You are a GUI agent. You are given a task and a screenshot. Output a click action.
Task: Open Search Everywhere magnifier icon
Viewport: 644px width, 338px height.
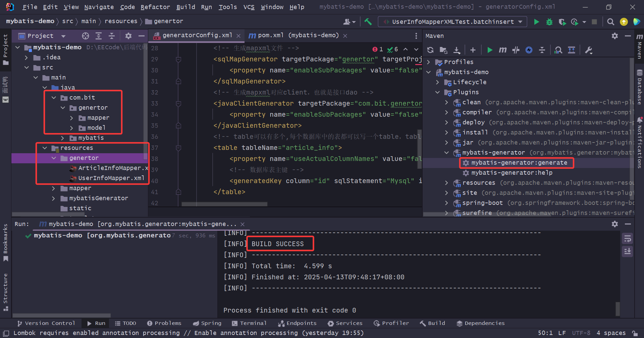[611, 22]
